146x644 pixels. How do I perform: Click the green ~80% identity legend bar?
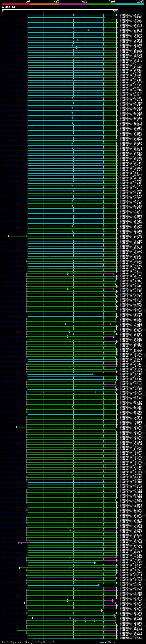(101, 4)
